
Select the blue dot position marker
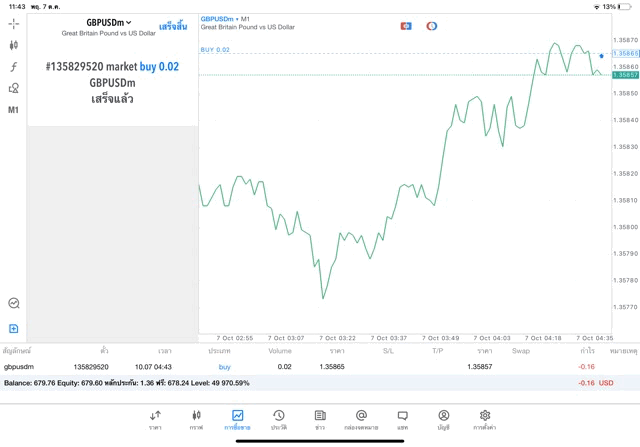601,56
